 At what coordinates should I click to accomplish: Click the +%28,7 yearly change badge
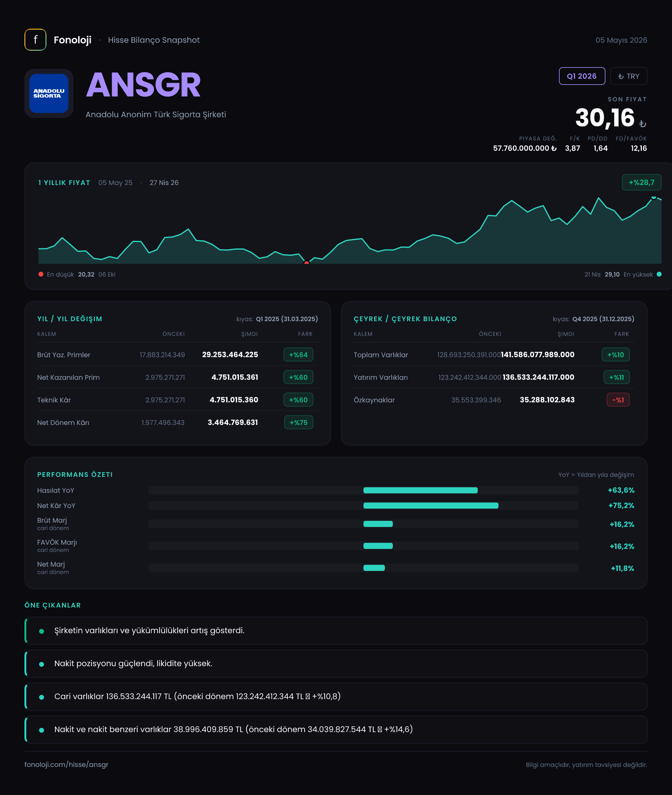point(641,182)
